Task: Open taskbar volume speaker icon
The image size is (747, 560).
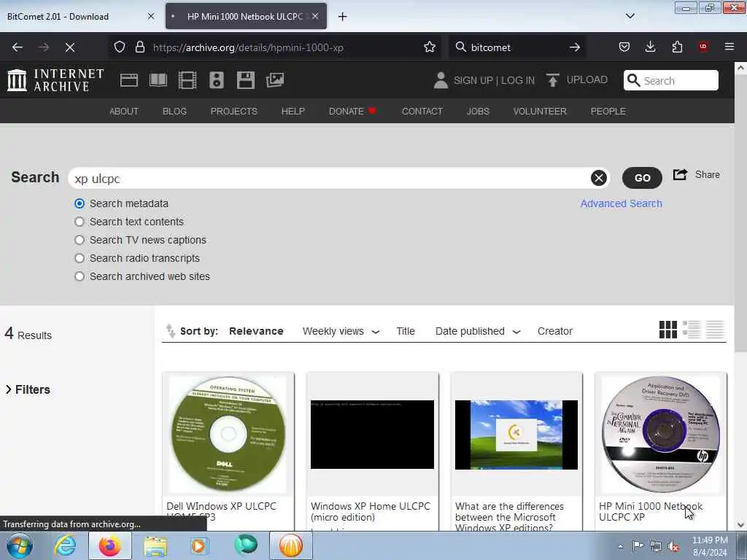Action: click(674, 546)
